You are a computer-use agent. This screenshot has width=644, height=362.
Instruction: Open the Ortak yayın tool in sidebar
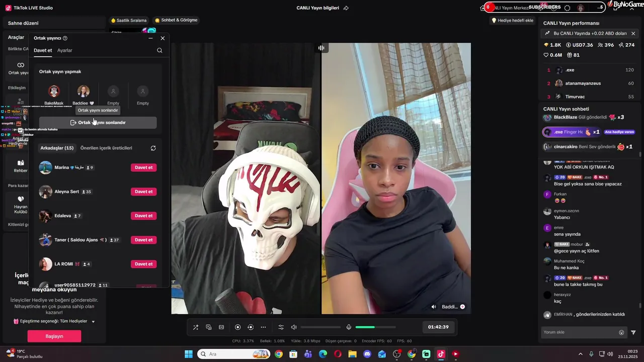point(20,68)
